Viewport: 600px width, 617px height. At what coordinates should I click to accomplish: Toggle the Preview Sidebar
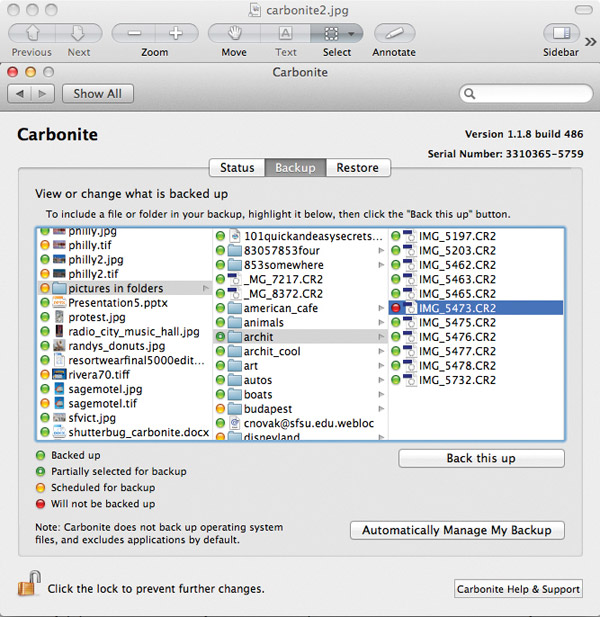tap(561, 33)
